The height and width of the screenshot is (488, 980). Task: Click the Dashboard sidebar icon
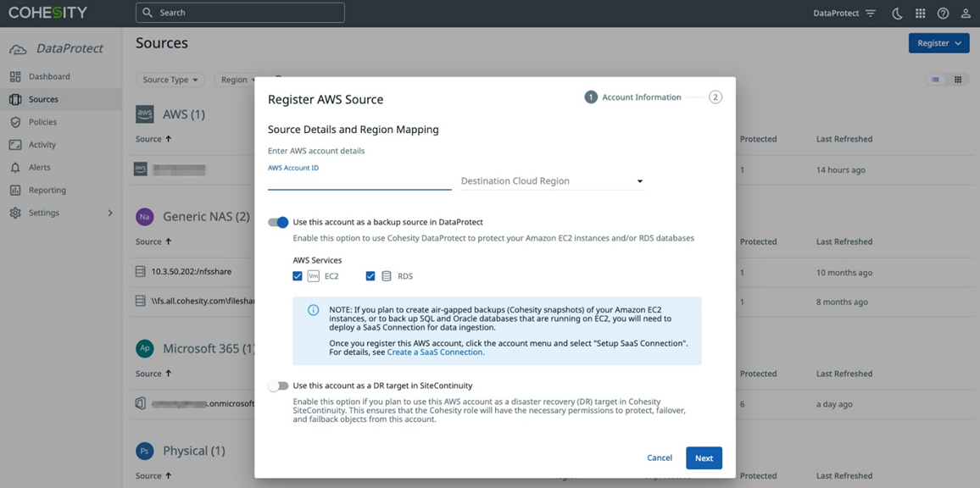click(x=15, y=77)
